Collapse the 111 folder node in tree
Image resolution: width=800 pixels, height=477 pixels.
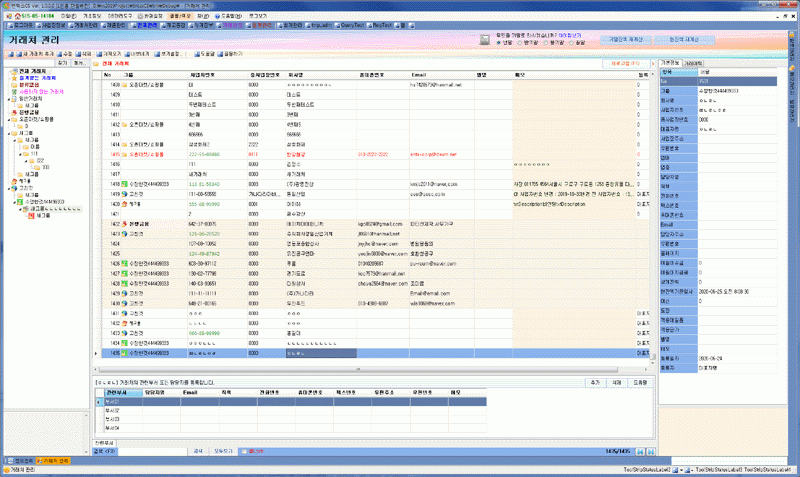20,154
